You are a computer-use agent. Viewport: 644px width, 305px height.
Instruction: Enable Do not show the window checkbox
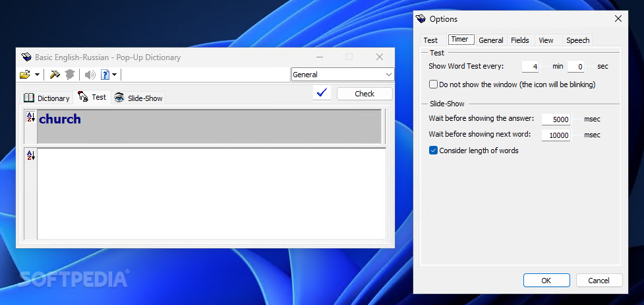433,85
